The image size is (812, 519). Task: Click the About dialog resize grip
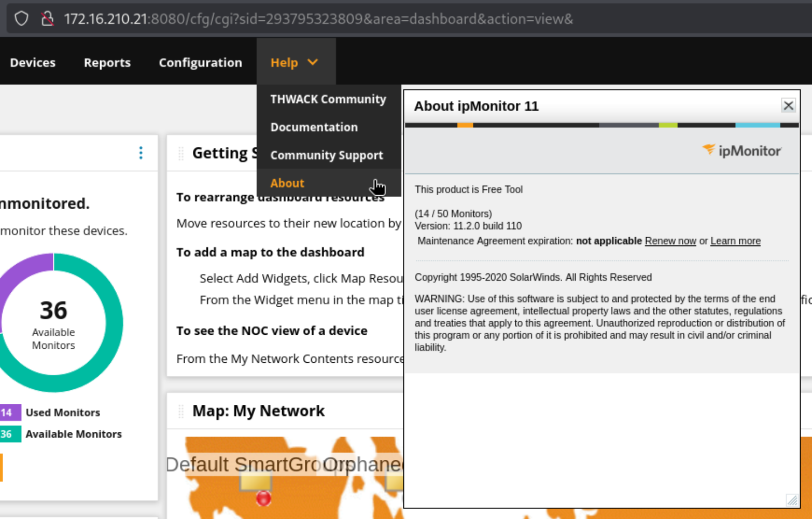coord(792,500)
